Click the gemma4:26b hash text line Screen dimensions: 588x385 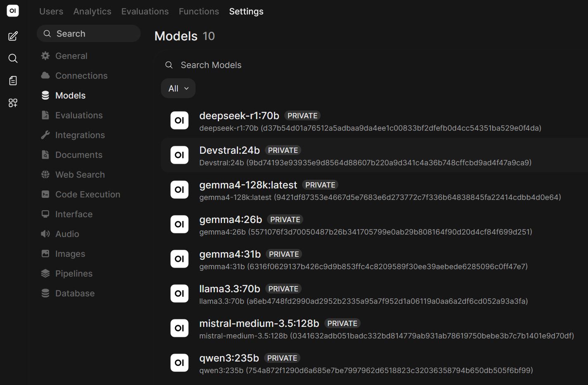pyautogui.click(x=366, y=232)
